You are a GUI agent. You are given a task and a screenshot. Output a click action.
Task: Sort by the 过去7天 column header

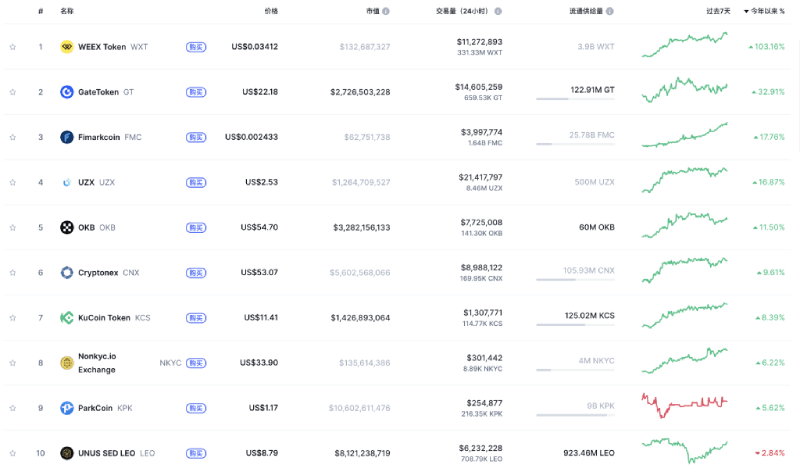pos(718,11)
